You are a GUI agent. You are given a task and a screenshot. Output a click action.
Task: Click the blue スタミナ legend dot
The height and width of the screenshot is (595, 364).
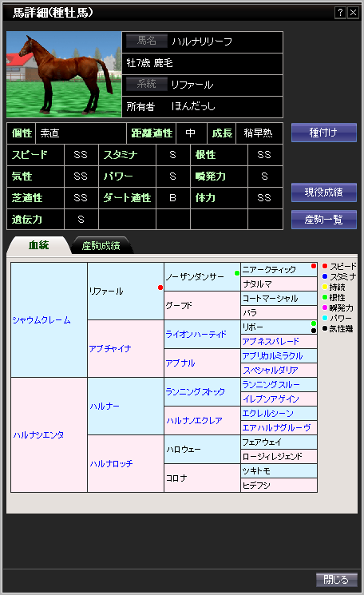point(325,276)
